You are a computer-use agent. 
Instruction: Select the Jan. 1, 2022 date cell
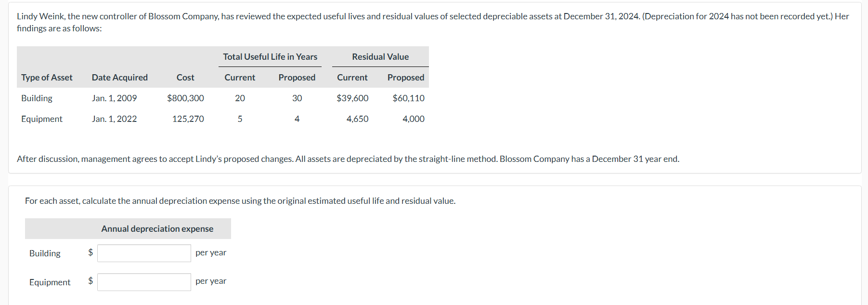[x=114, y=119]
